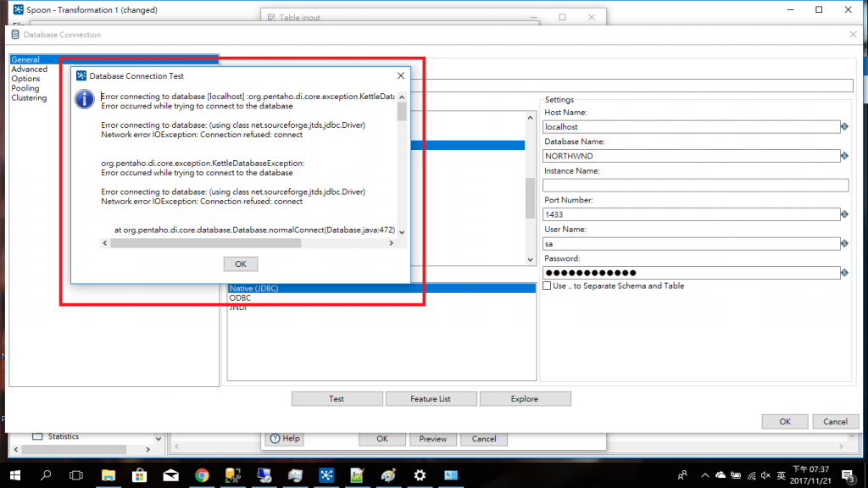
Task: Click Help in the Table input window
Action: (x=285, y=439)
